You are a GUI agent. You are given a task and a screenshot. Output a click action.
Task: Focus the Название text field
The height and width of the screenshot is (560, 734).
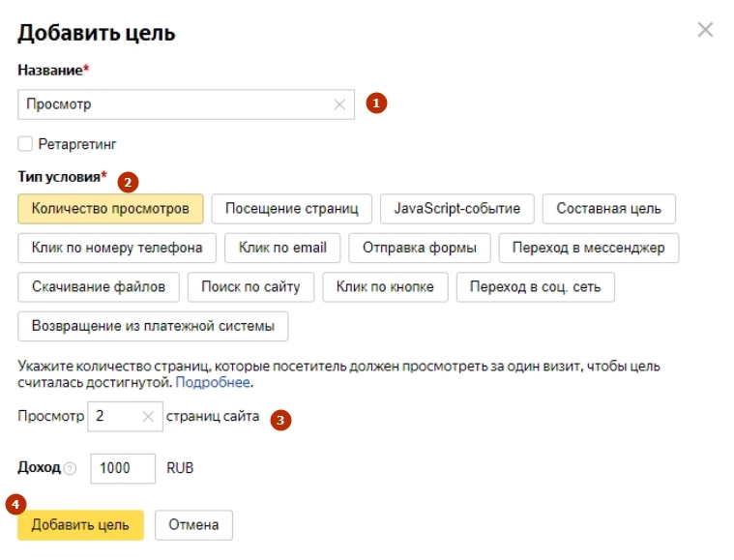point(174,104)
